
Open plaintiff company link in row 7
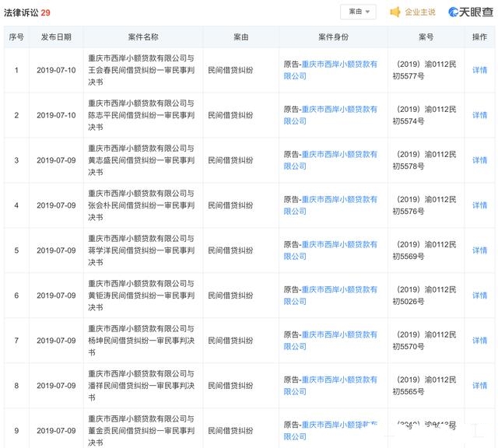click(330, 341)
